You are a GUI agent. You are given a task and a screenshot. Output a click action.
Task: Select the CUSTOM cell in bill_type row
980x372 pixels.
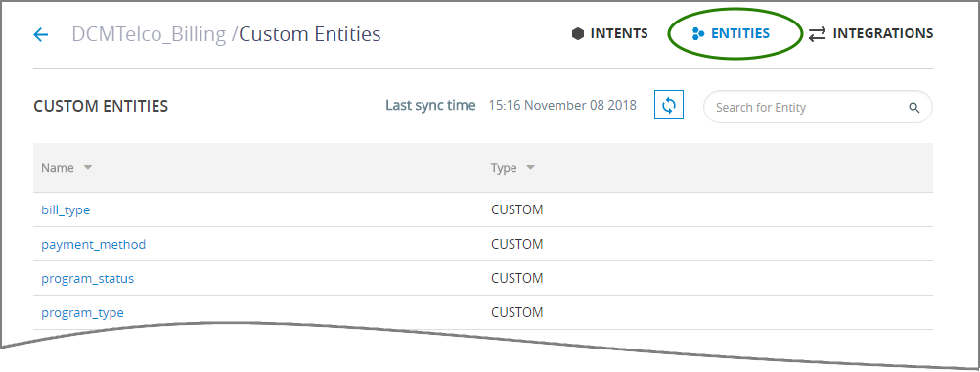(x=516, y=210)
